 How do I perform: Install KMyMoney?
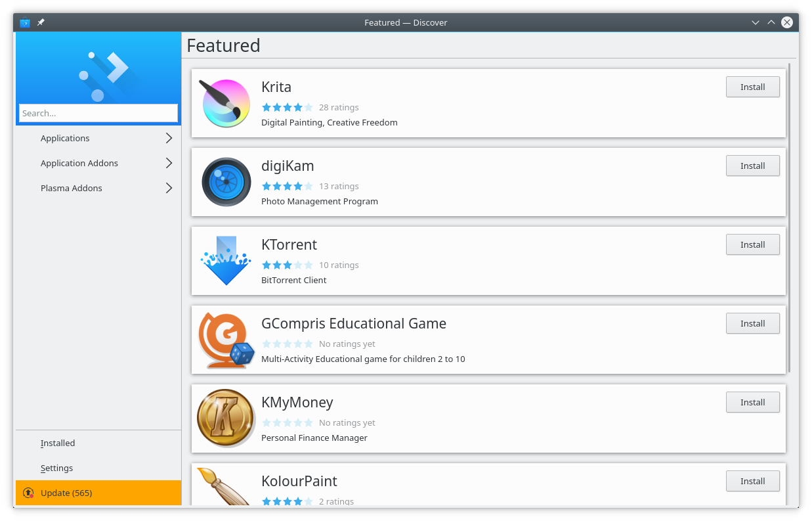pyautogui.click(x=753, y=402)
